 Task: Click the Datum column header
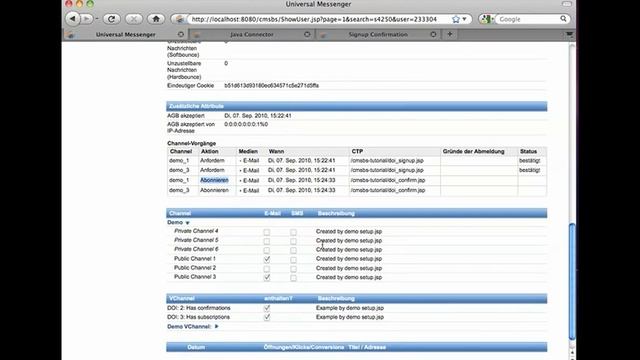[x=196, y=347]
